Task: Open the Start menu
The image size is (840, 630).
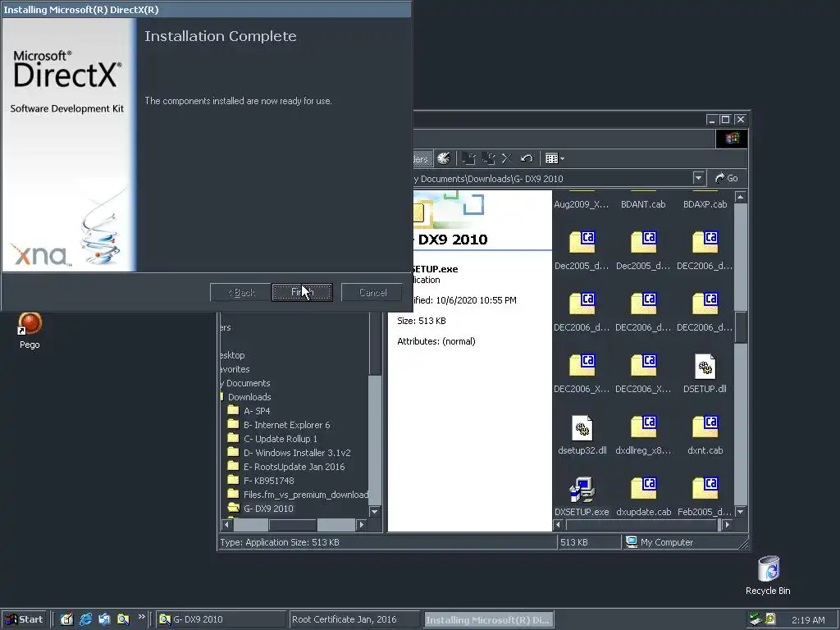Action: [x=24, y=619]
